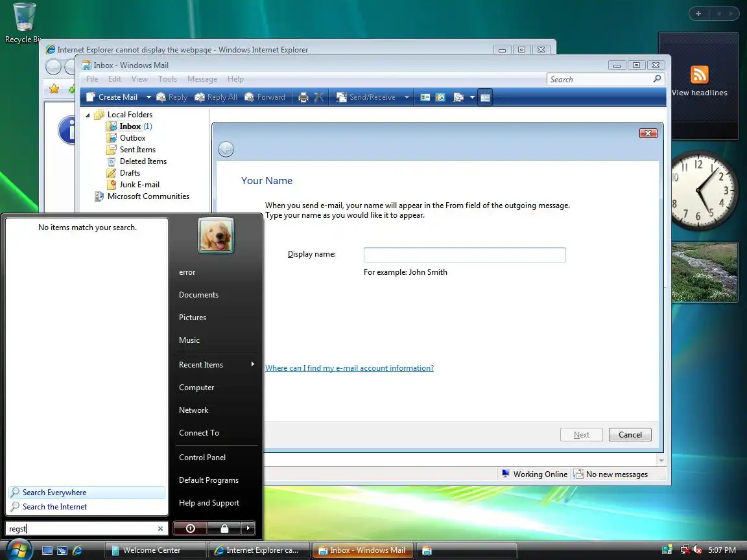Click Show Desktop quick launch icon
747x560 pixels.
(x=47, y=550)
